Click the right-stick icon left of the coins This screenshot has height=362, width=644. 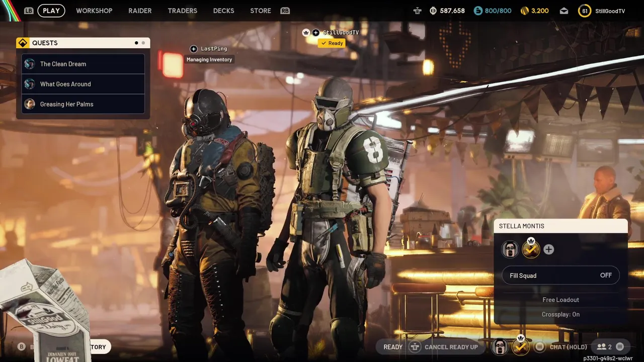(x=417, y=11)
